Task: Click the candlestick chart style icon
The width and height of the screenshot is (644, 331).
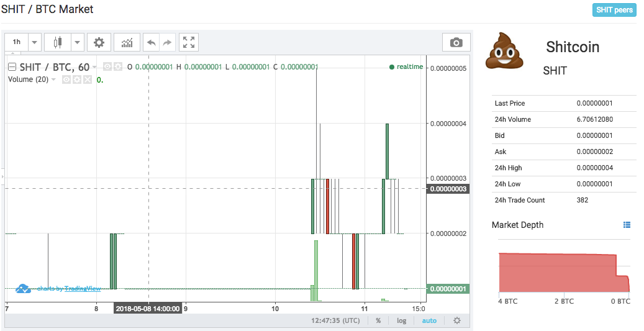Action: coord(58,42)
